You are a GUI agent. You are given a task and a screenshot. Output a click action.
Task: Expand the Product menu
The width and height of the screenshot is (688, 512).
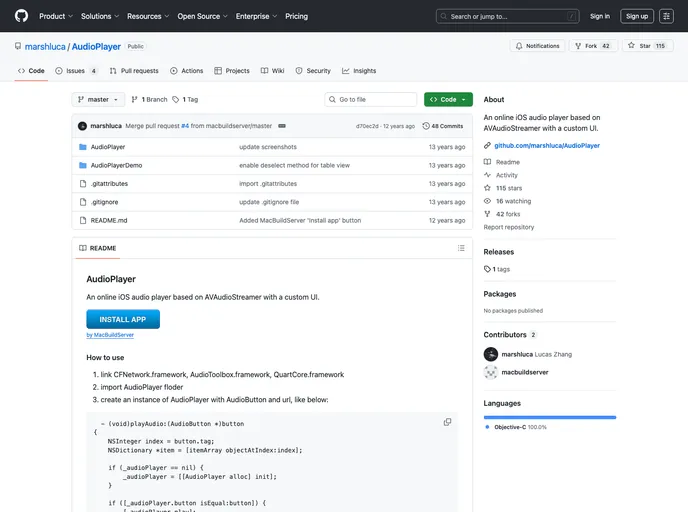pos(56,16)
